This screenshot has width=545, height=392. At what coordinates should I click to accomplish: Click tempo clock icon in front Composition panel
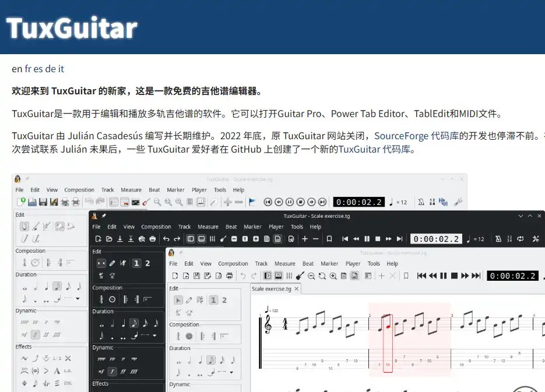[x=189, y=336]
